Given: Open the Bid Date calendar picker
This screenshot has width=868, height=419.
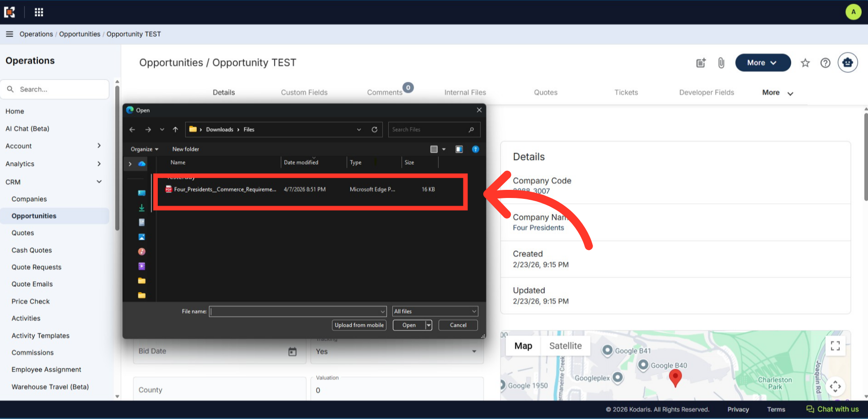Looking at the screenshot, I should coord(292,352).
